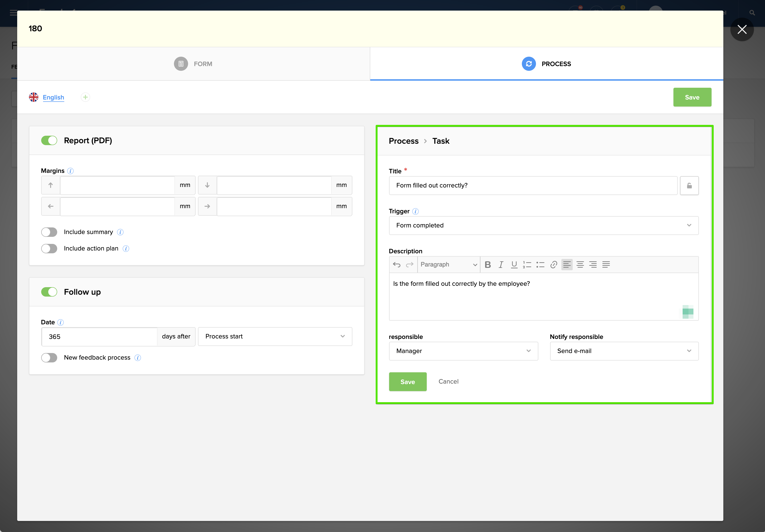
Task: Click the undo arrow in the editor
Action: 396,265
